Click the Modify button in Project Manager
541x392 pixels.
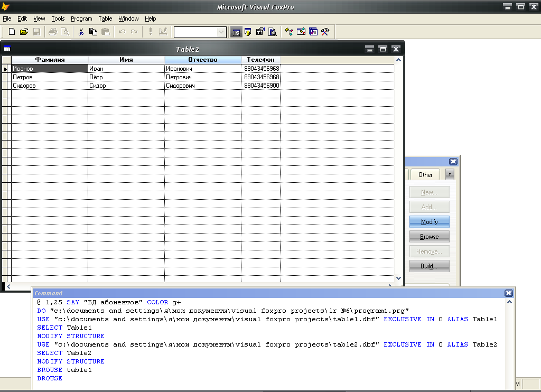pyautogui.click(x=429, y=221)
